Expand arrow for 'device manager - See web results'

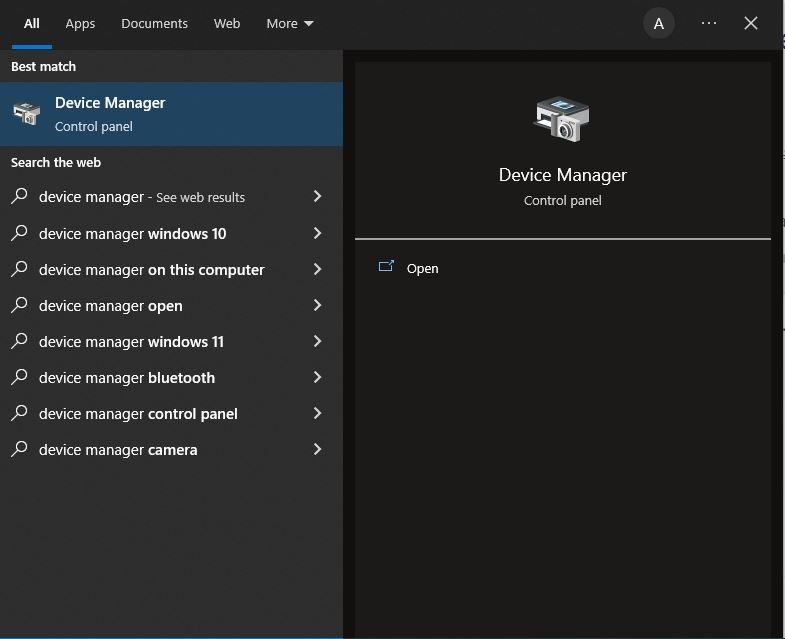[317, 196]
